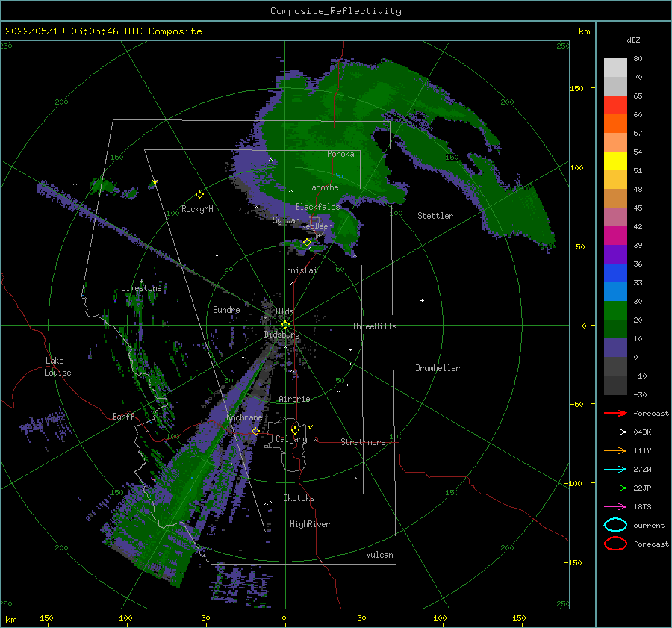Select the green 30–20 dBZ color swatch
Screen dimensions: 672x628
(615, 311)
